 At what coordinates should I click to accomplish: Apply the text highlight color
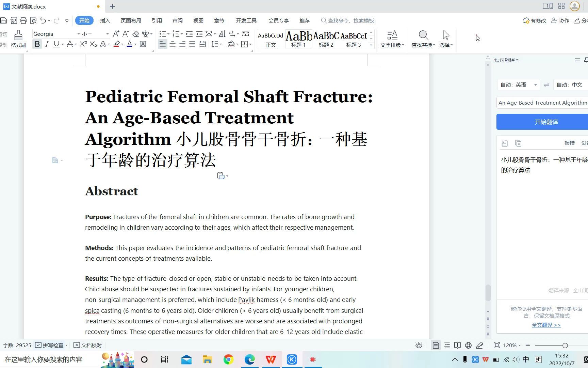pyautogui.click(x=116, y=44)
